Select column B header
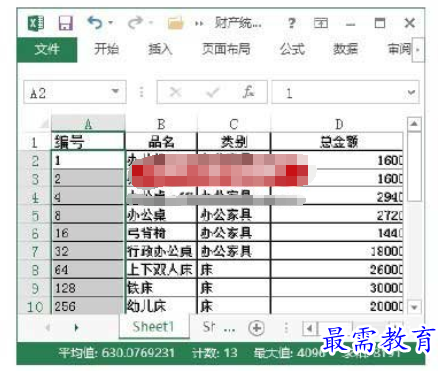The image size is (444, 371). pyautogui.click(x=161, y=124)
